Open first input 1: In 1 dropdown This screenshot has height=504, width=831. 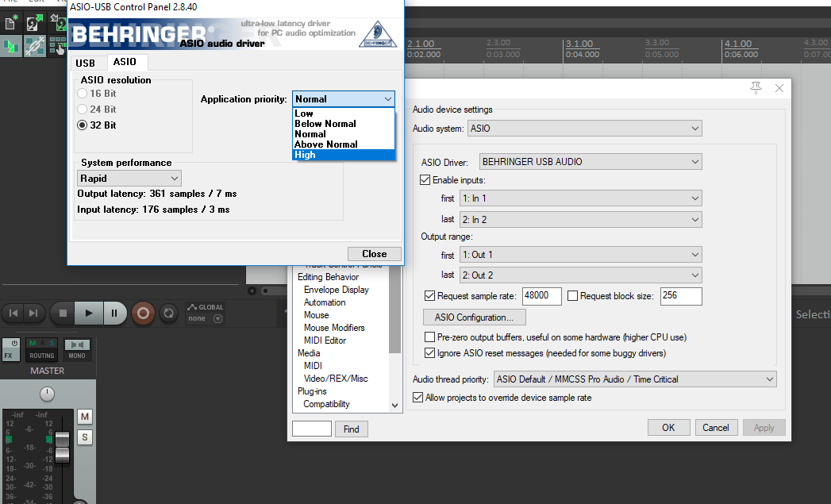coord(581,198)
